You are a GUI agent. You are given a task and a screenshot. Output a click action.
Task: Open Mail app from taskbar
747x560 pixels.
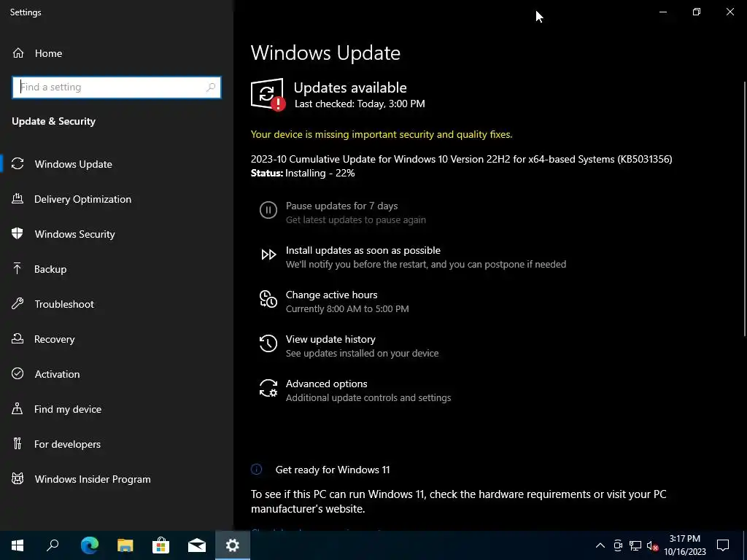click(x=197, y=545)
